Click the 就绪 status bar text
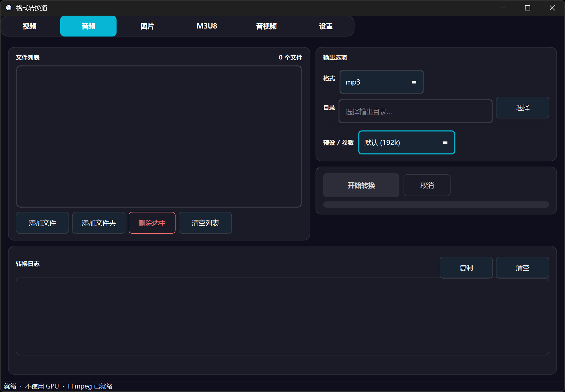 pyautogui.click(x=10, y=386)
